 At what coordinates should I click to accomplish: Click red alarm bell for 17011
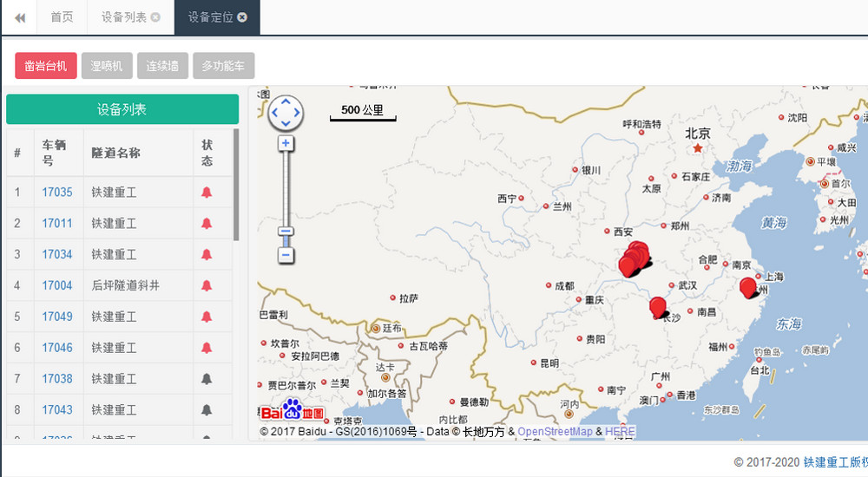[x=207, y=223]
